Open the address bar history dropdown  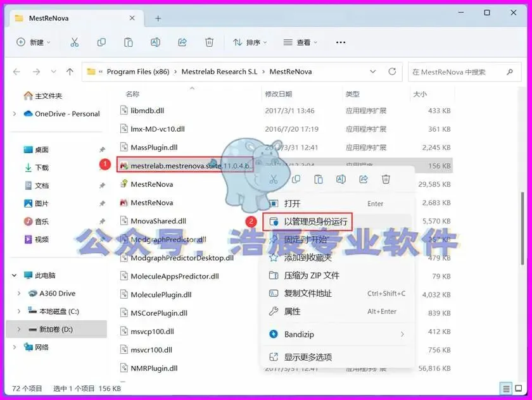(x=373, y=72)
